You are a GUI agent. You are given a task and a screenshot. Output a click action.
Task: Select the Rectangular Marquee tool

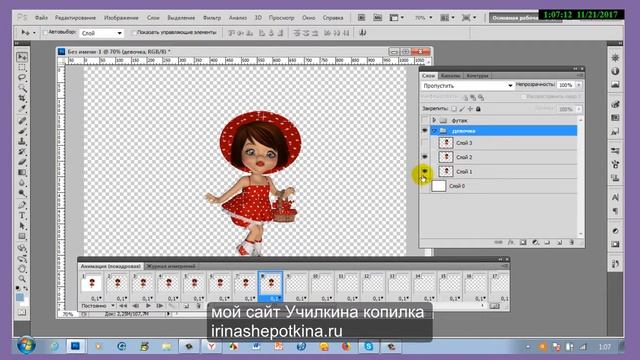point(22,67)
